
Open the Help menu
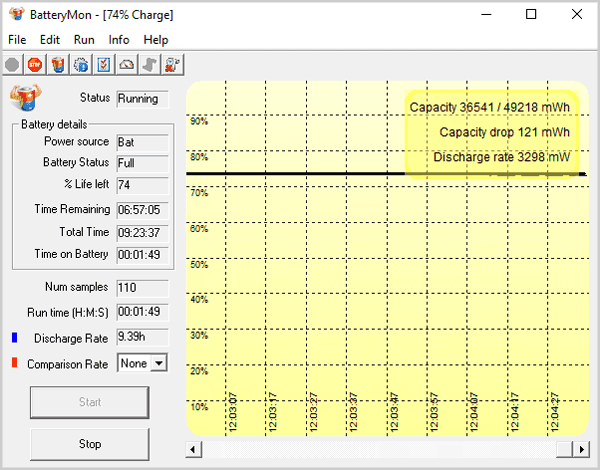click(x=156, y=40)
